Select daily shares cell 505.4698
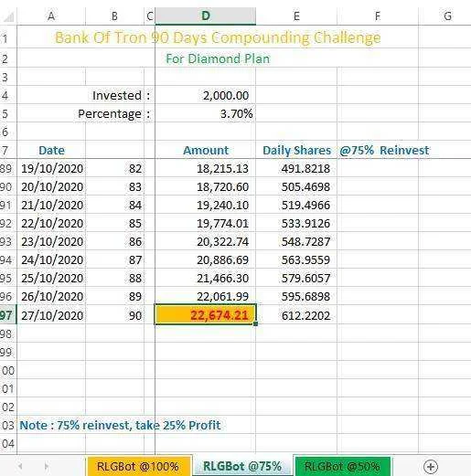This screenshot has width=471, height=476. tap(296, 186)
